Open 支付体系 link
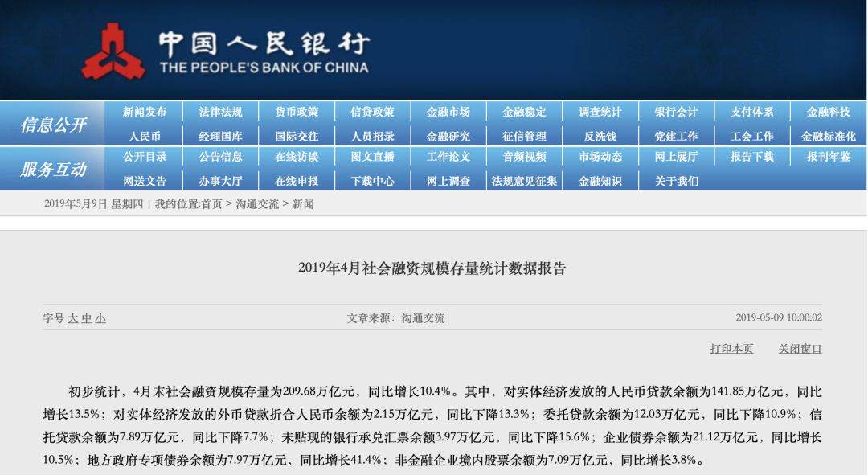This screenshot has height=475, width=868. (751, 112)
